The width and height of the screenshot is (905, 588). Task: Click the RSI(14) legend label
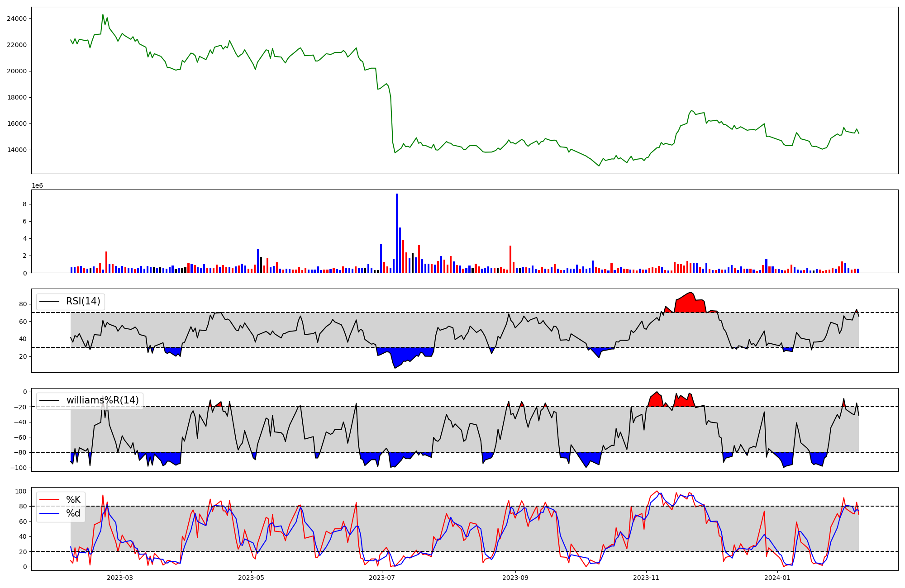click(83, 301)
